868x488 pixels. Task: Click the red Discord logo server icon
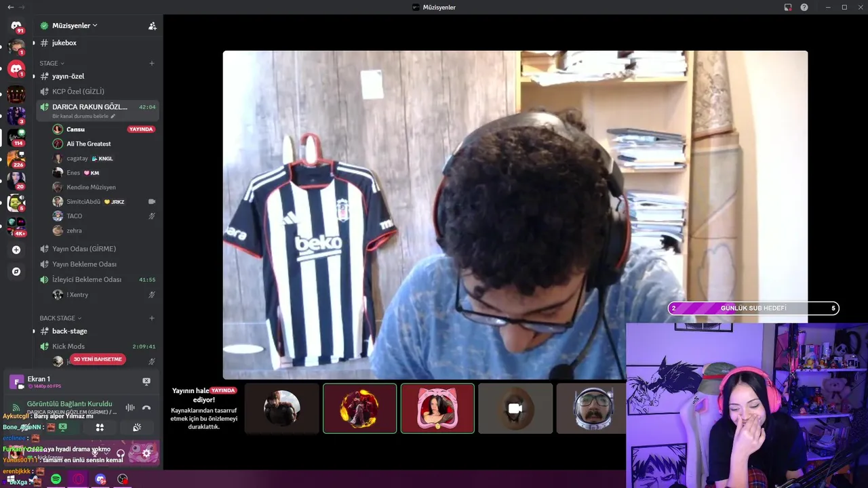point(16,68)
